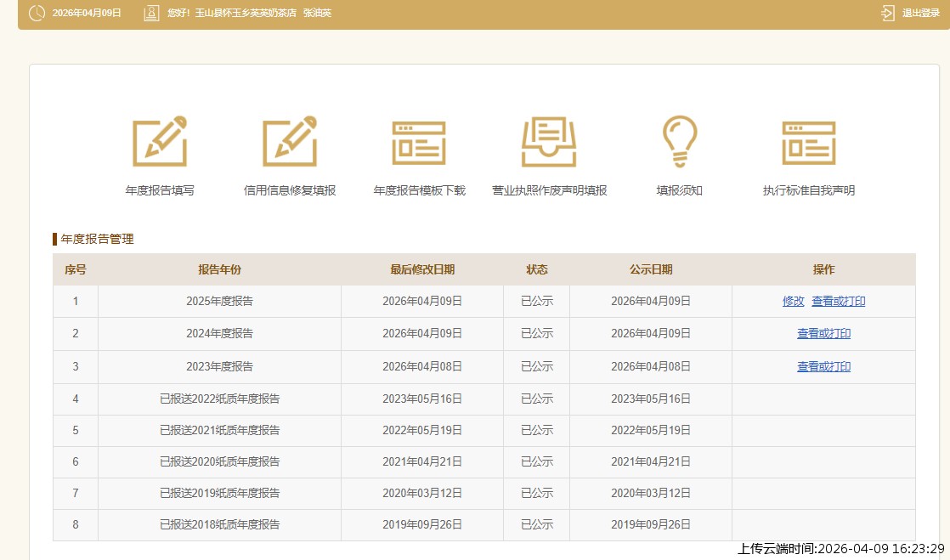
Task: Open 查看或打印 for 2025年度报告
Action: tap(838, 301)
